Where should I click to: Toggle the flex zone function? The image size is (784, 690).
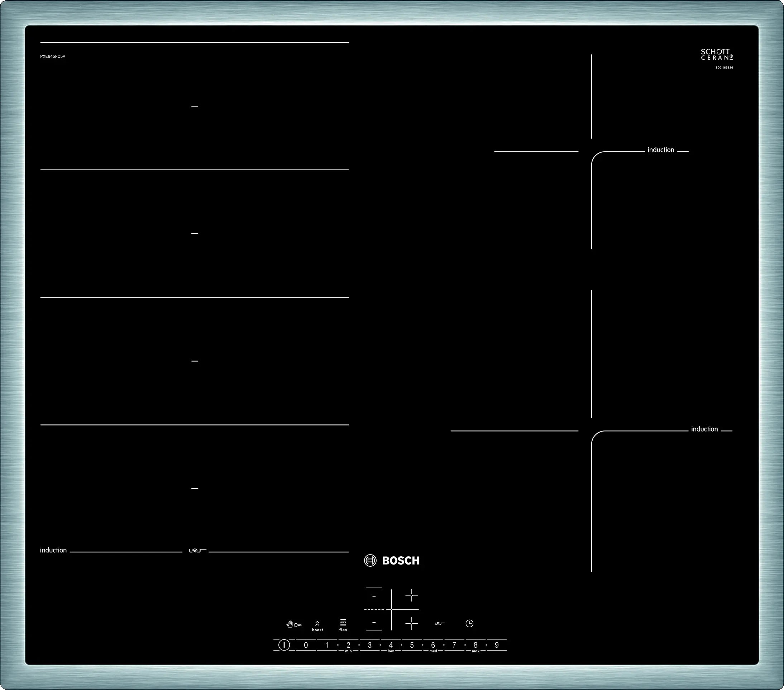(343, 625)
